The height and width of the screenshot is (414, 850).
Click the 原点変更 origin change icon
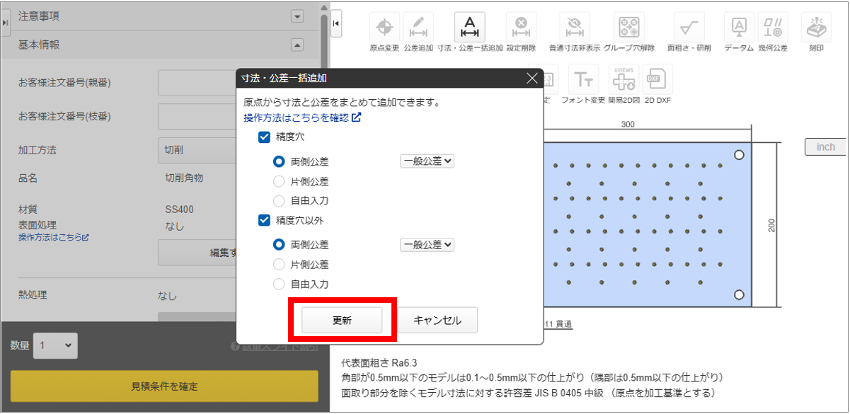pos(386,27)
